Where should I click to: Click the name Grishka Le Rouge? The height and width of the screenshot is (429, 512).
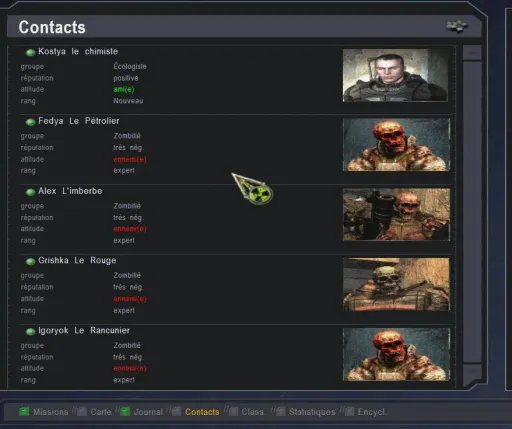(x=77, y=260)
